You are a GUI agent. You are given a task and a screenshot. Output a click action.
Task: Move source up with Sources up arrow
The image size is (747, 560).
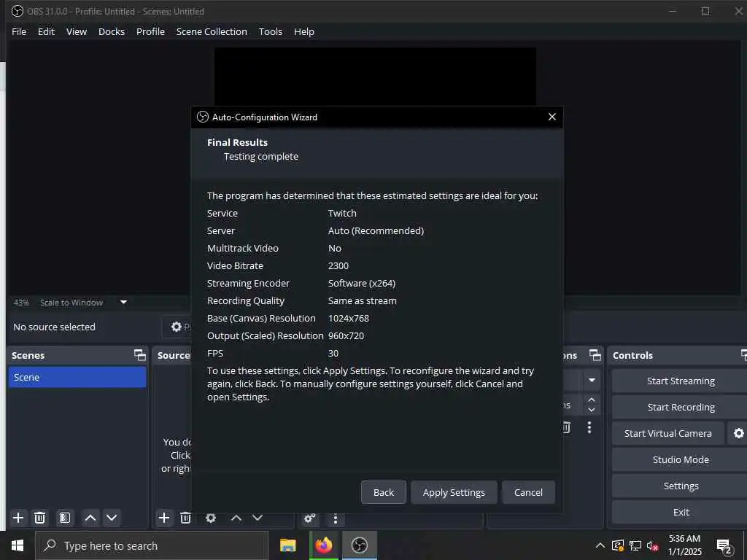pyautogui.click(x=236, y=518)
